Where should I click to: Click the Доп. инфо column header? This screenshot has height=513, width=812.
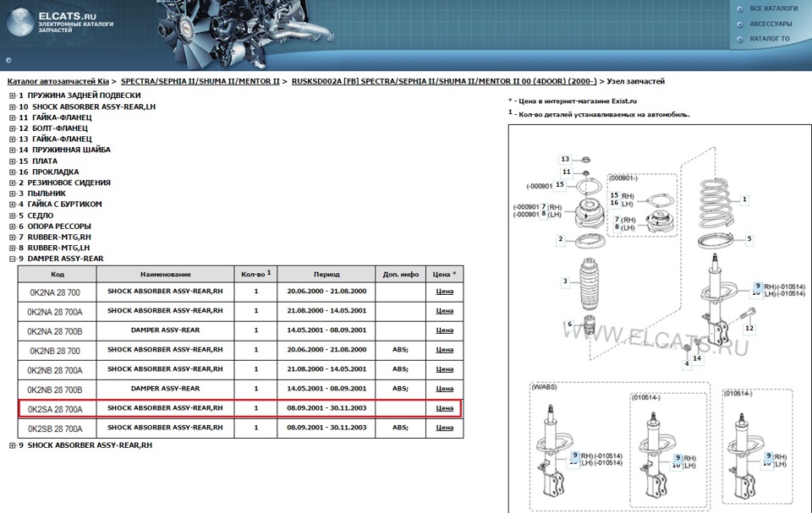[401, 275]
